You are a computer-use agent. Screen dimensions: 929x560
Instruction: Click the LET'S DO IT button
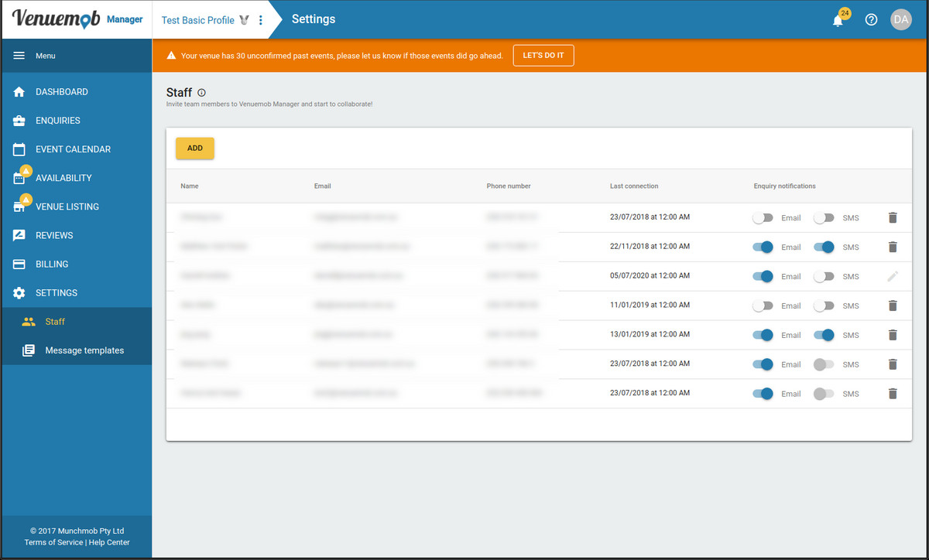[x=543, y=56]
